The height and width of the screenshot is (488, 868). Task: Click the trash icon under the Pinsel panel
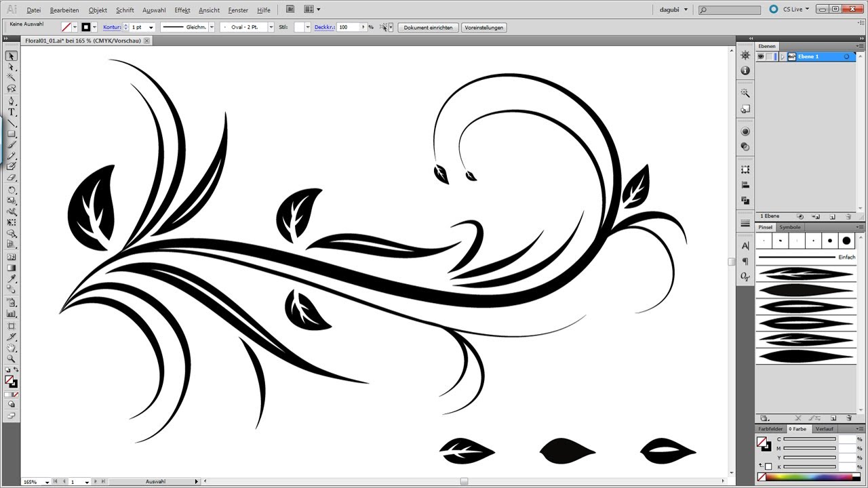(x=849, y=418)
